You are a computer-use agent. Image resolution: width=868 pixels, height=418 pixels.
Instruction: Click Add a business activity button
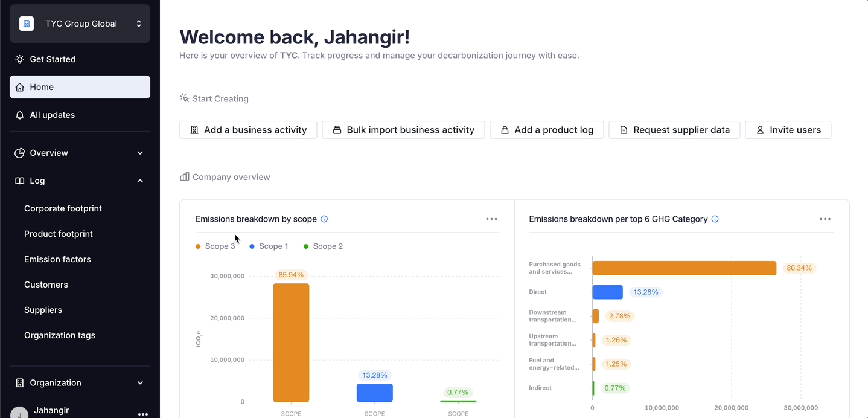click(248, 130)
